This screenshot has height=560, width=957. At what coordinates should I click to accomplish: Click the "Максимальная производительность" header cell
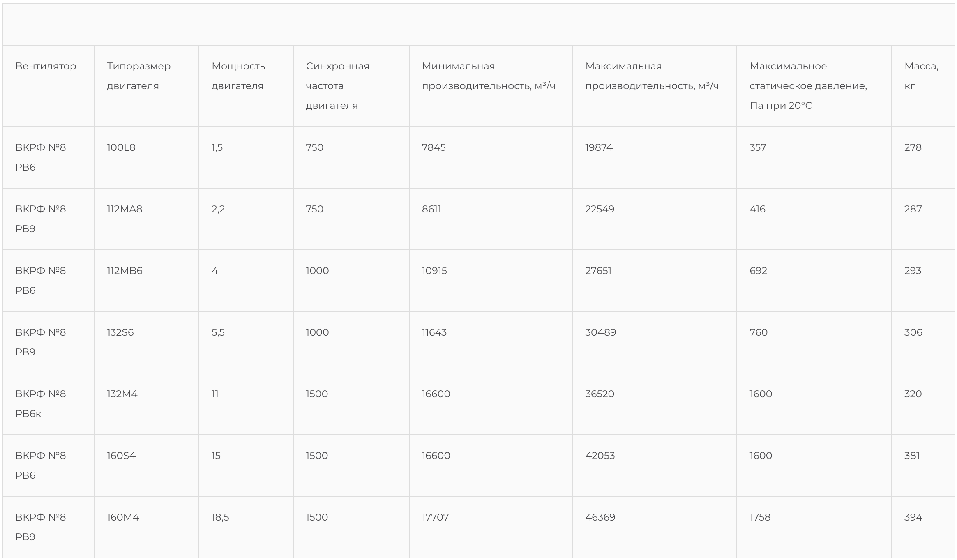[x=652, y=76]
